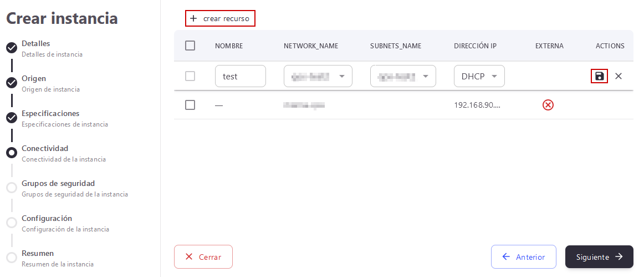This screenshot has width=644, height=277.
Task: Click the Especificaciones step checkmark icon
Action: pyautogui.click(x=12, y=118)
